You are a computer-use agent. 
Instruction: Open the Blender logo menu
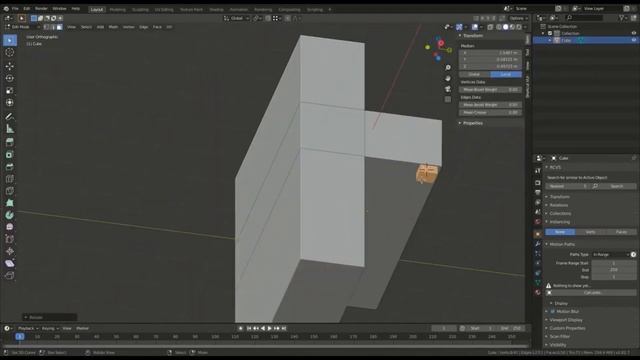pyautogui.click(x=6, y=9)
